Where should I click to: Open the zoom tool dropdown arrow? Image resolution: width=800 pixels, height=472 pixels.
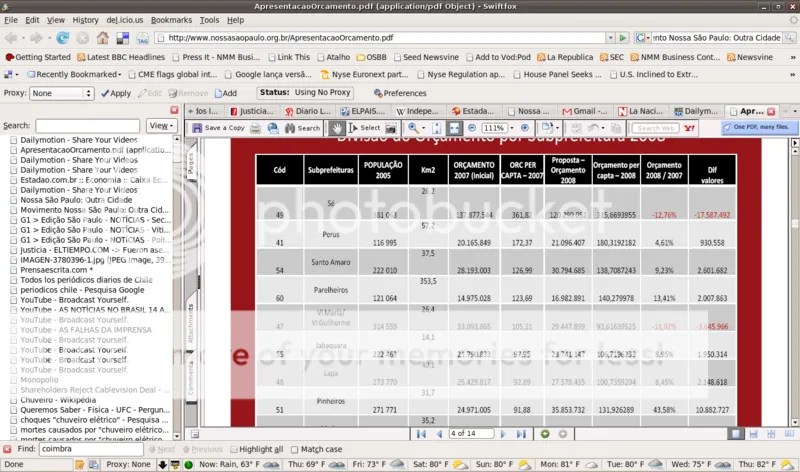(423, 128)
